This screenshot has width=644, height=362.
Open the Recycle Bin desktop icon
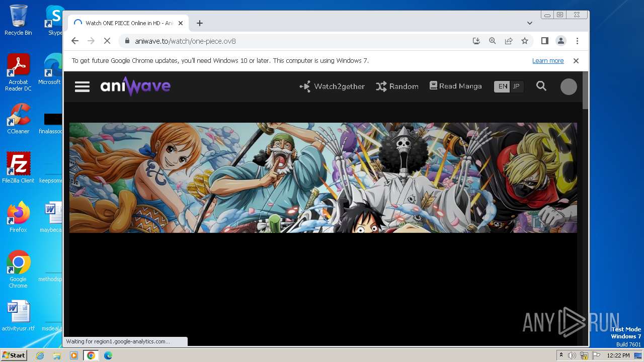pos(18,20)
